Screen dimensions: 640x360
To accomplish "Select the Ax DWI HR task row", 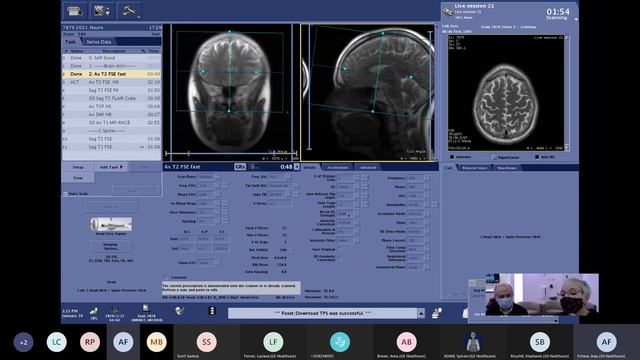I will click(x=111, y=114).
